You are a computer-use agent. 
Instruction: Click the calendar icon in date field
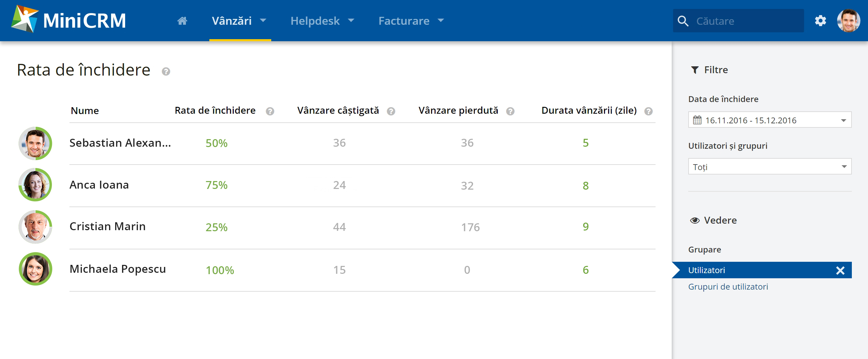(x=697, y=120)
